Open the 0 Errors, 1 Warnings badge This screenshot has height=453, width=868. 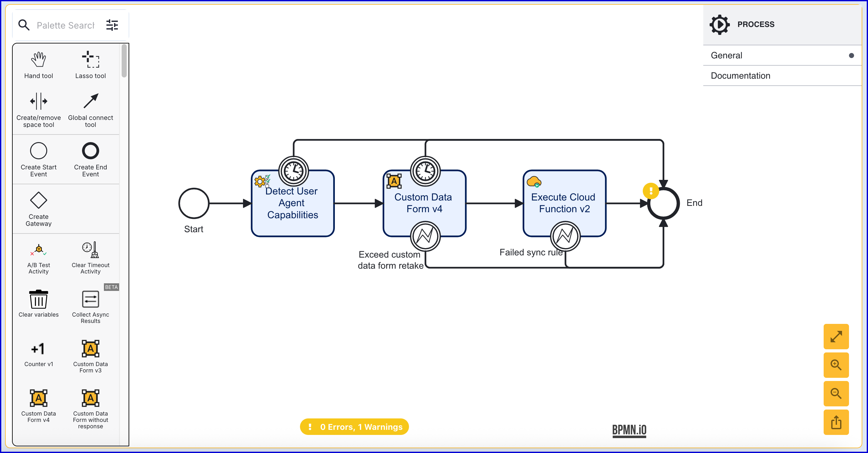click(x=354, y=427)
